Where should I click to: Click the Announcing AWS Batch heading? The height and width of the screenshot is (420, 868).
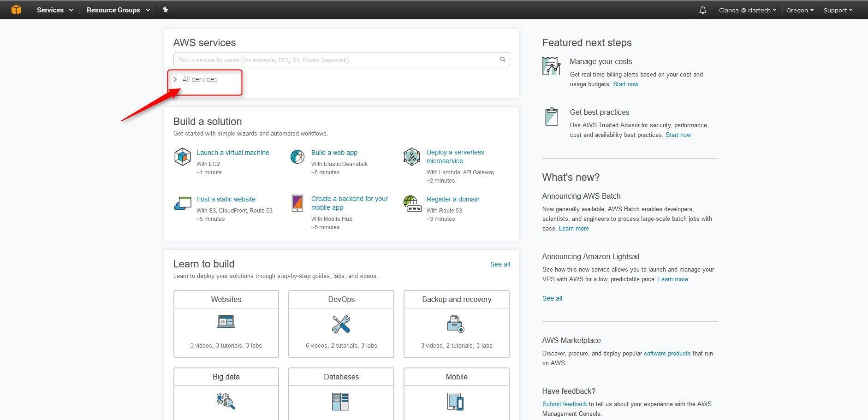tap(581, 196)
